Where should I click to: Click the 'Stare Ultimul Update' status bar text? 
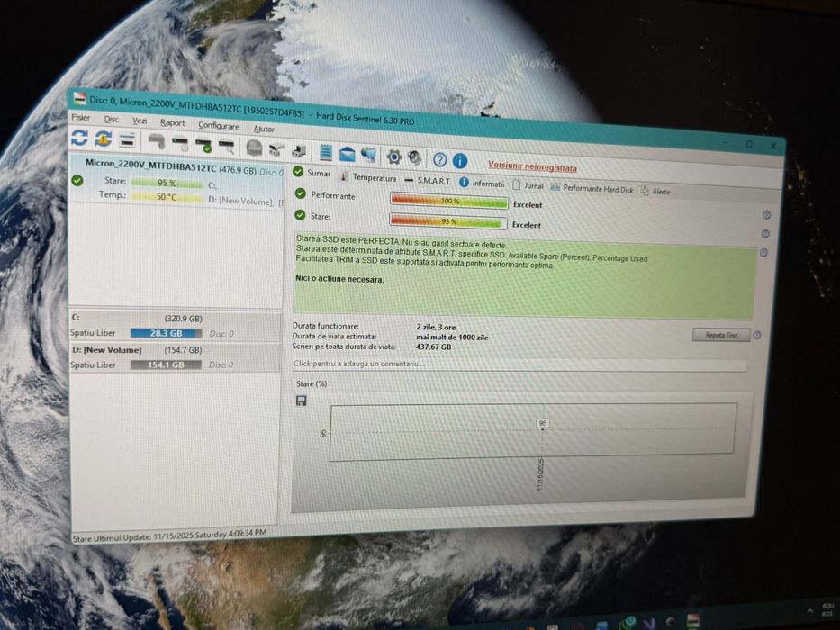pos(169,535)
